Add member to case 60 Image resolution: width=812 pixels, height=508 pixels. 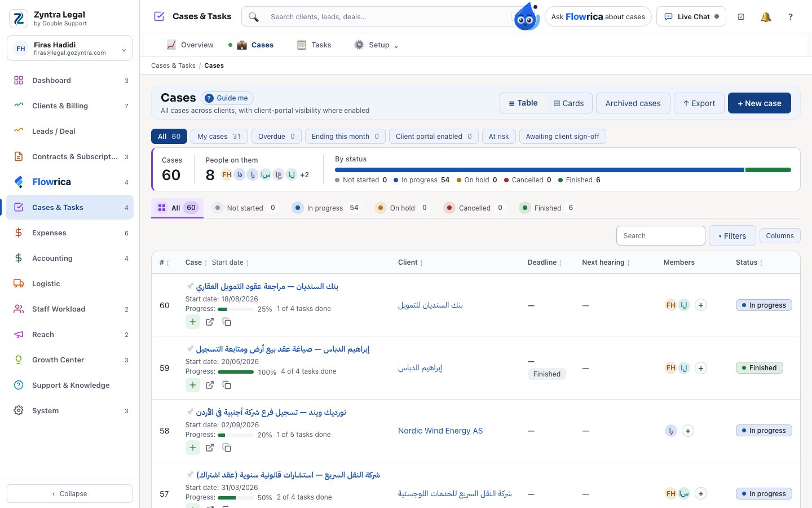tap(701, 305)
